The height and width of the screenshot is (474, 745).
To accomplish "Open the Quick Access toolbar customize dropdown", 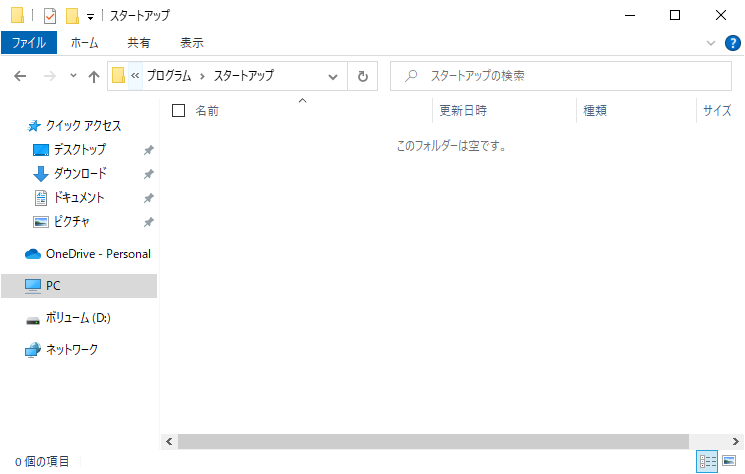I will click(90, 16).
